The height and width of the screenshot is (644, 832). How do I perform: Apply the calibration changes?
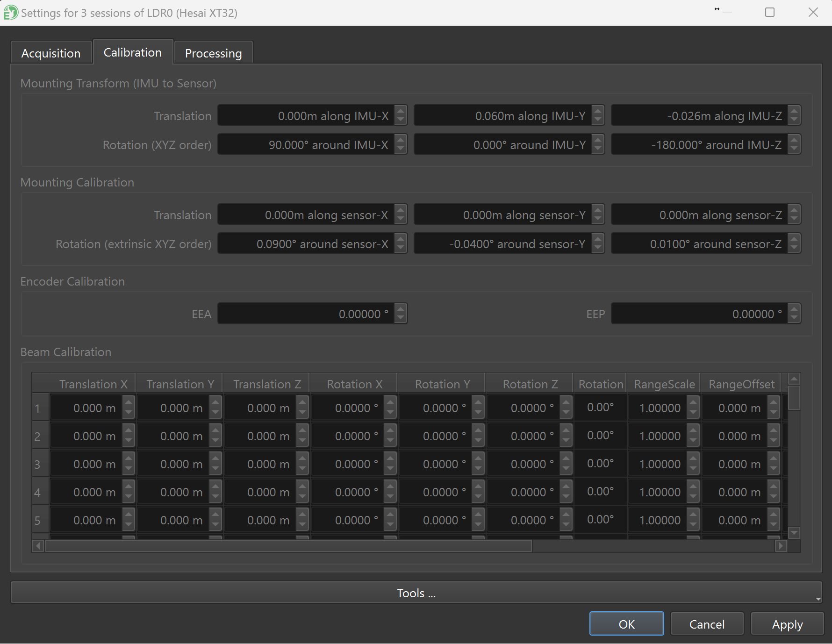click(x=787, y=624)
